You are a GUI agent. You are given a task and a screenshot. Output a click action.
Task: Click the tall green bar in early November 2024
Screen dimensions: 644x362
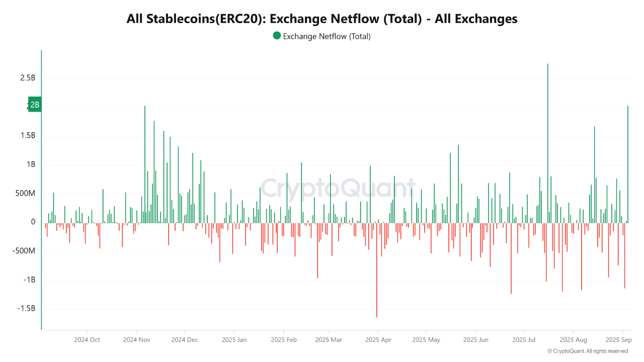[x=144, y=161]
